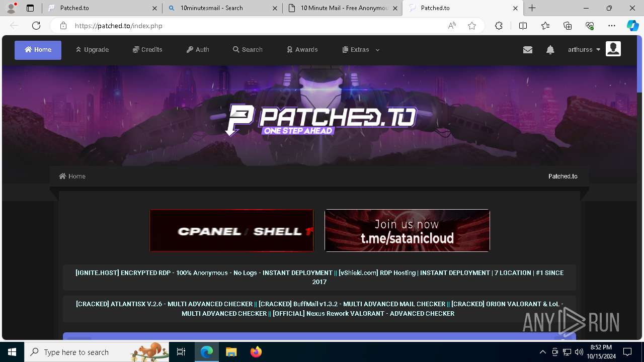Screen dimensions: 644x362
Task: Close the 10 Minute Mail tab
Action: click(x=395, y=8)
